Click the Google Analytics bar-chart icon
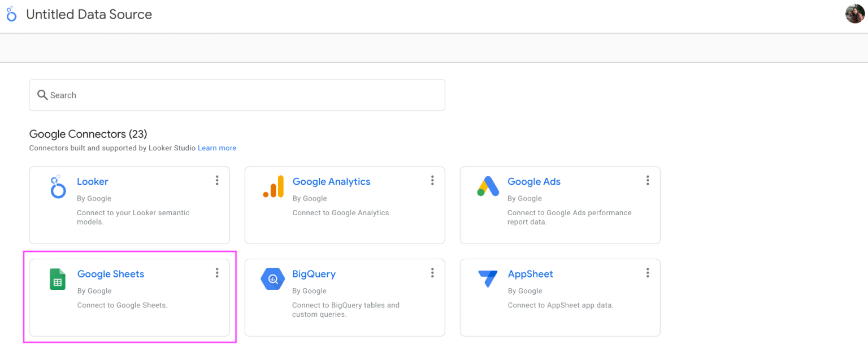The width and height of the screenshot is (868, 344). tap(273, 186)
